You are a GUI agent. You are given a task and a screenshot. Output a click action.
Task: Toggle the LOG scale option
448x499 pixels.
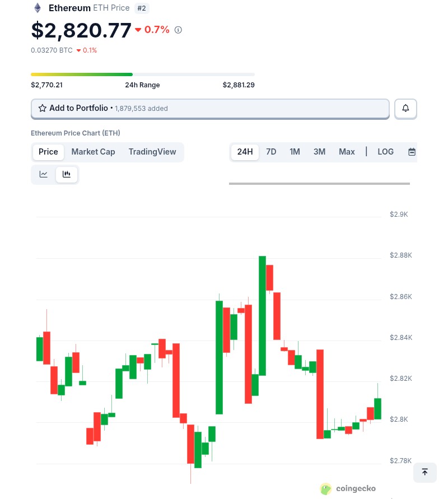click(x=385, y=152)
